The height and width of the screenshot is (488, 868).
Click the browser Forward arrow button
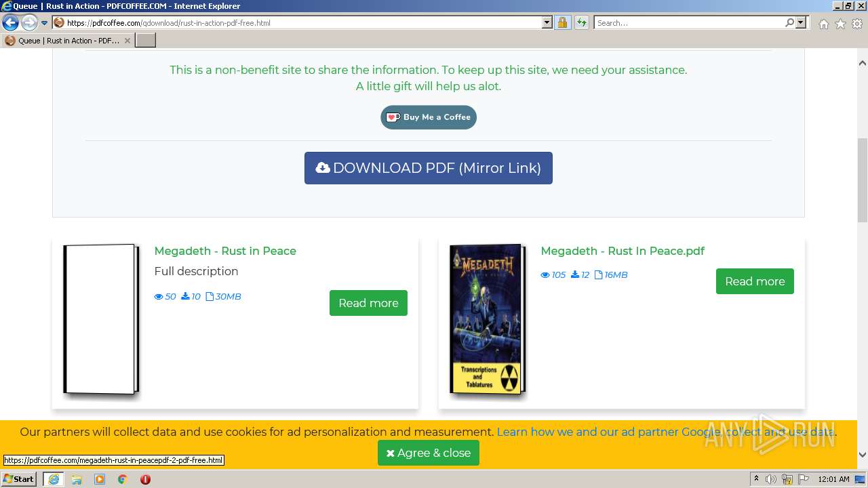[28, 23]
